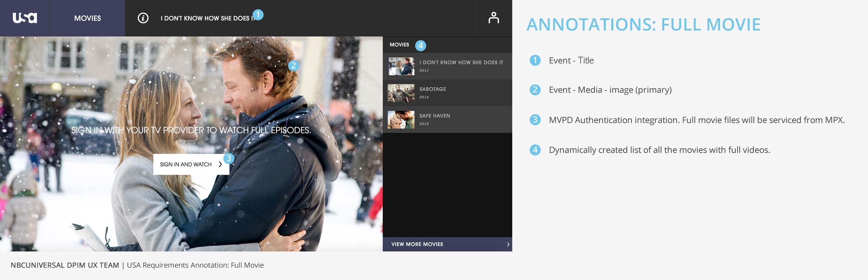
Task: Select the header title I Don't Know How She Does It
Action: tap(206, 19)
